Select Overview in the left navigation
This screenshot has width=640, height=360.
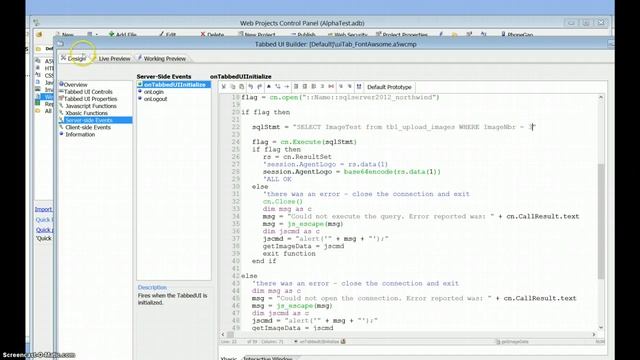[x=73, y=84]
